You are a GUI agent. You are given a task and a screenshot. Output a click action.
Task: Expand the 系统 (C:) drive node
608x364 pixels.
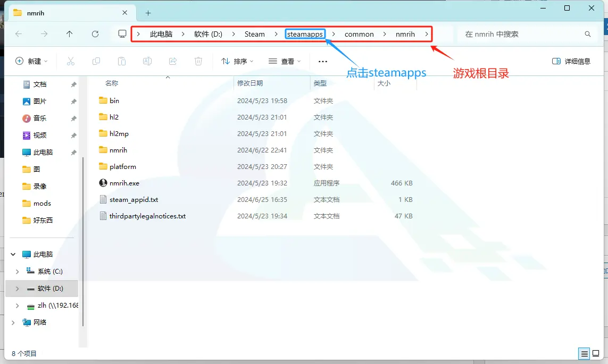(x=17, y=272)
